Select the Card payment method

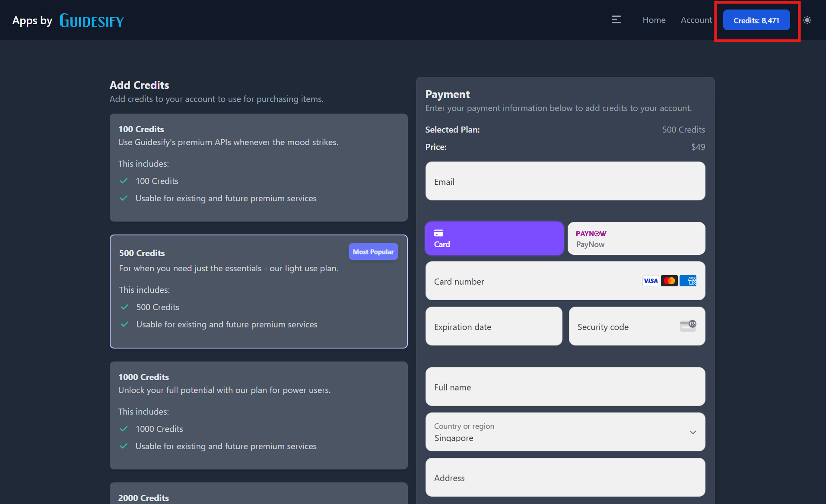tap(494, 238)
